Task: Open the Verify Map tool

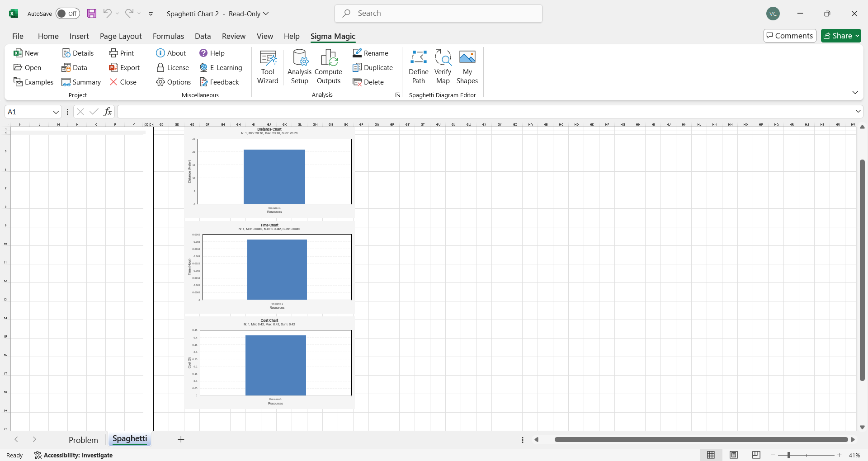Action: pyautogui.click(x=443, y=67)
